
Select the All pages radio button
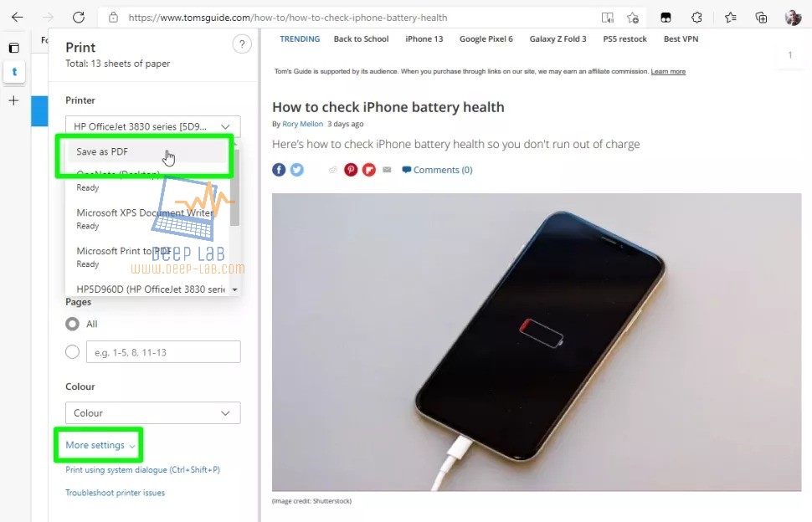click(73, 324)
